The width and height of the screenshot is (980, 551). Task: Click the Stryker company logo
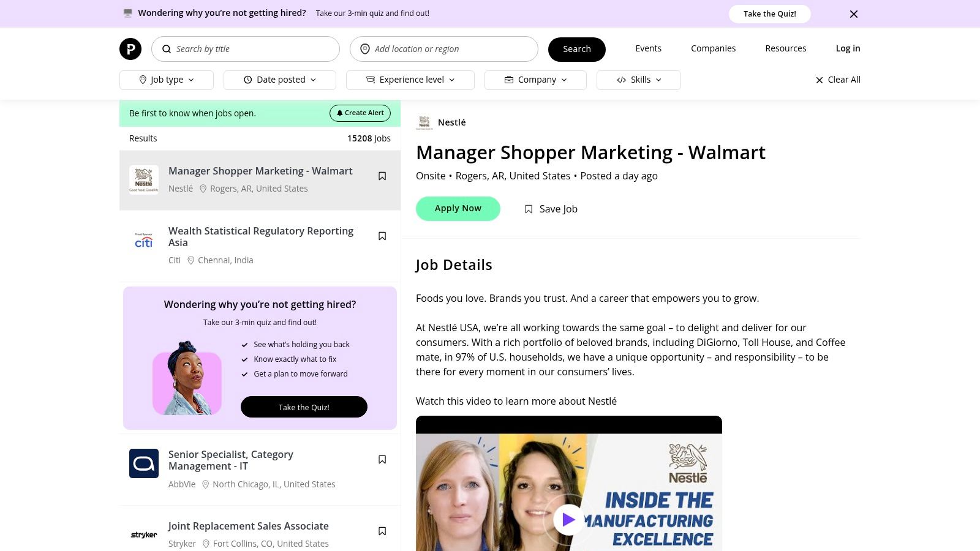tap(144, 535)
